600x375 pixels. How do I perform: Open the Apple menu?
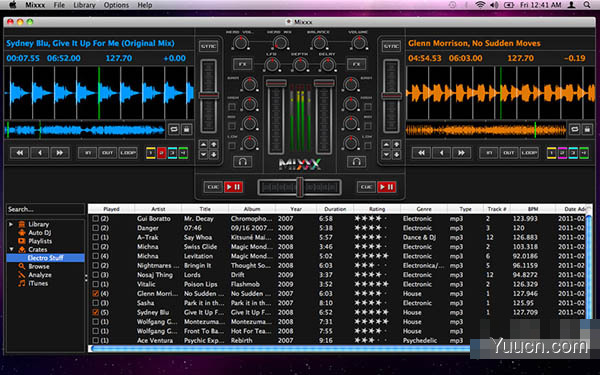pyautogui.click(x=13, y=5)
